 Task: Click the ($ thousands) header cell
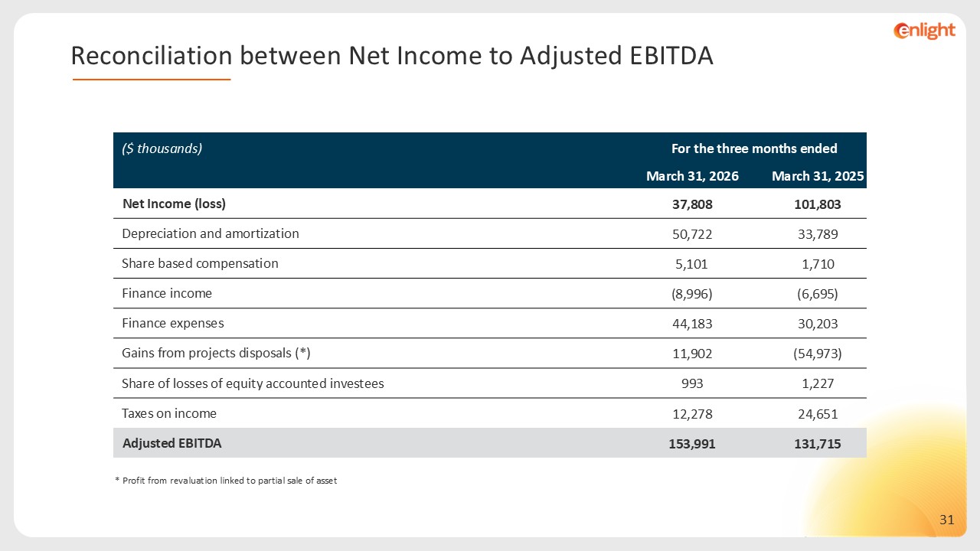[x=162, y=148]
